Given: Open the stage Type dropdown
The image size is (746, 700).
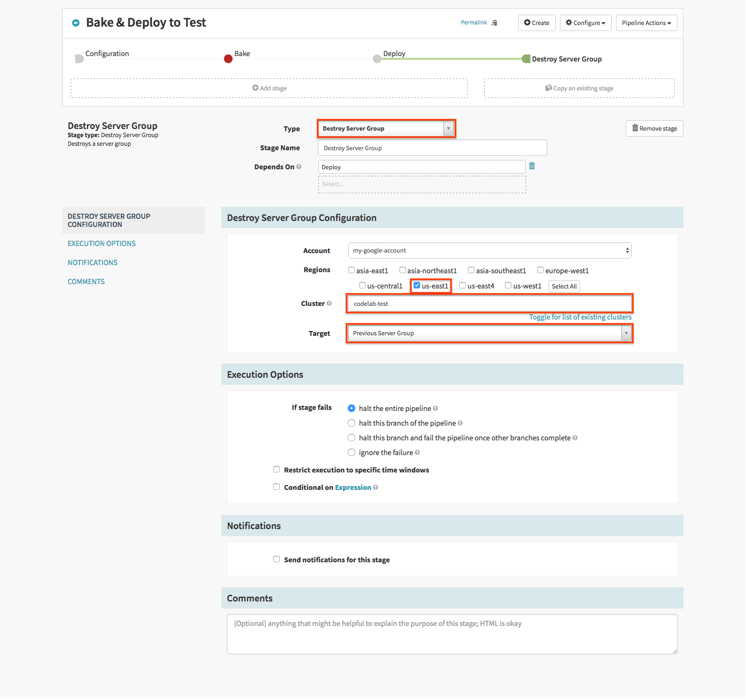Looking at the screenshot, I should click(x=386, y=128).
